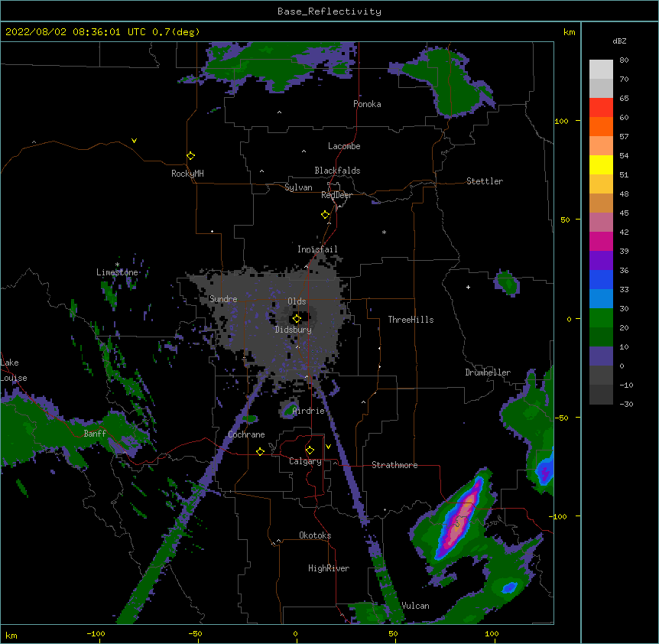
Task: Click the yellow diamond marker near RockyMH
Action: tap(190, 155)
